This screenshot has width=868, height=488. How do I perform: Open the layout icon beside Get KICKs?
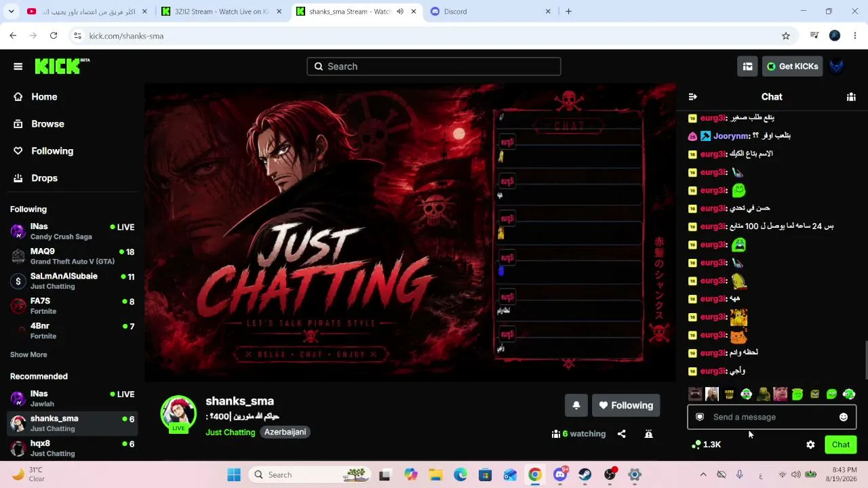(747, 66)
